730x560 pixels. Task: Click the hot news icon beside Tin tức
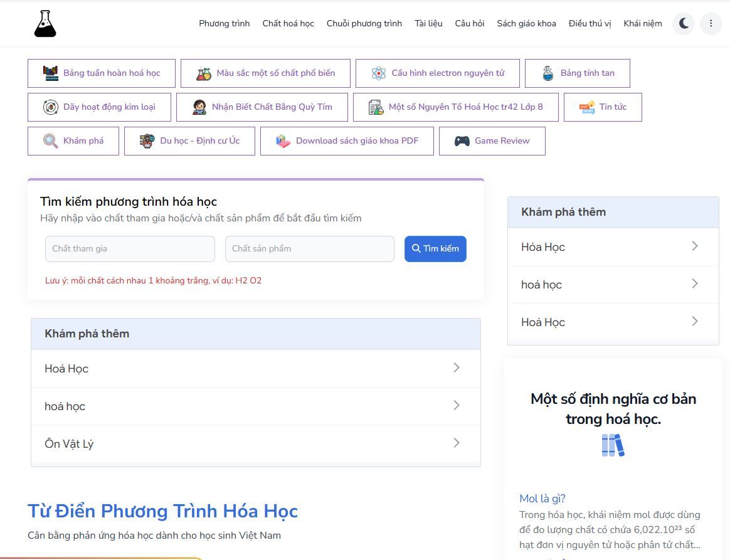pyautogui.click(x=586, y=107)
